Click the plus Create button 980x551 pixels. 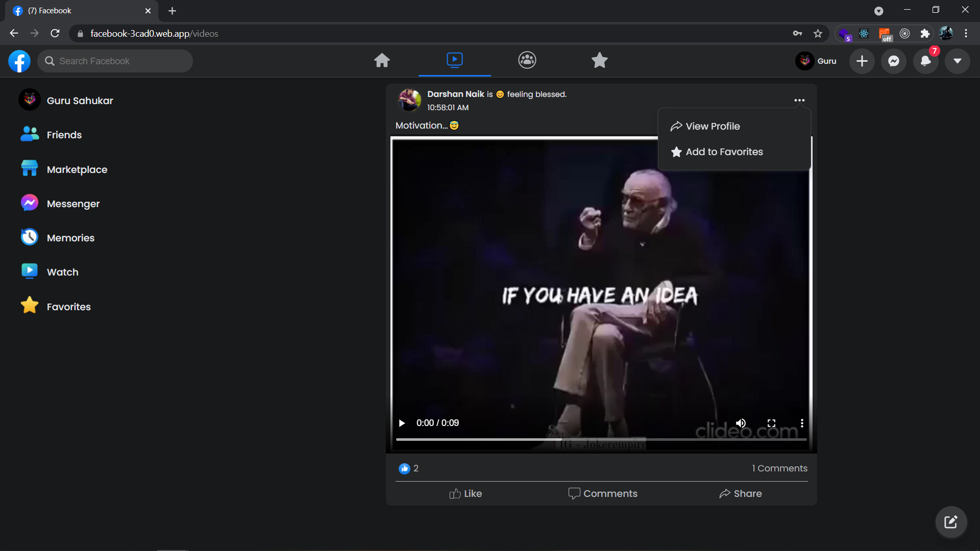862,61
